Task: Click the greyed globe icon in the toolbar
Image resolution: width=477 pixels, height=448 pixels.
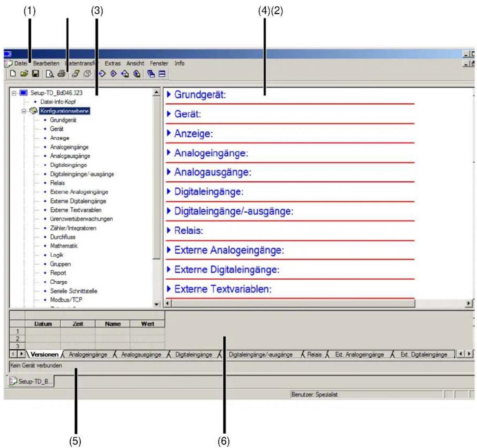Action: click(x=88, y=74)
